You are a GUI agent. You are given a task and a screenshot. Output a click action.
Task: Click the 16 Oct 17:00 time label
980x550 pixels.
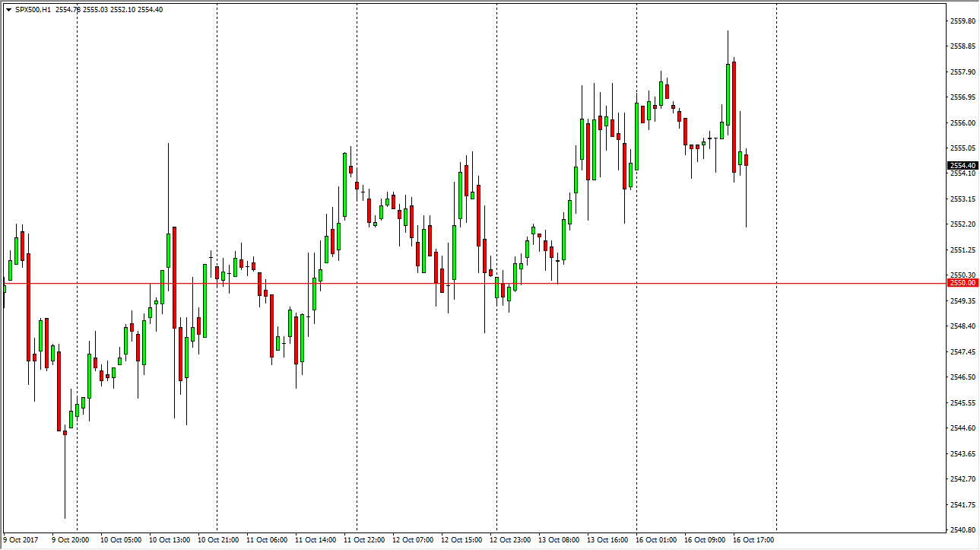(x=754, y=540)
